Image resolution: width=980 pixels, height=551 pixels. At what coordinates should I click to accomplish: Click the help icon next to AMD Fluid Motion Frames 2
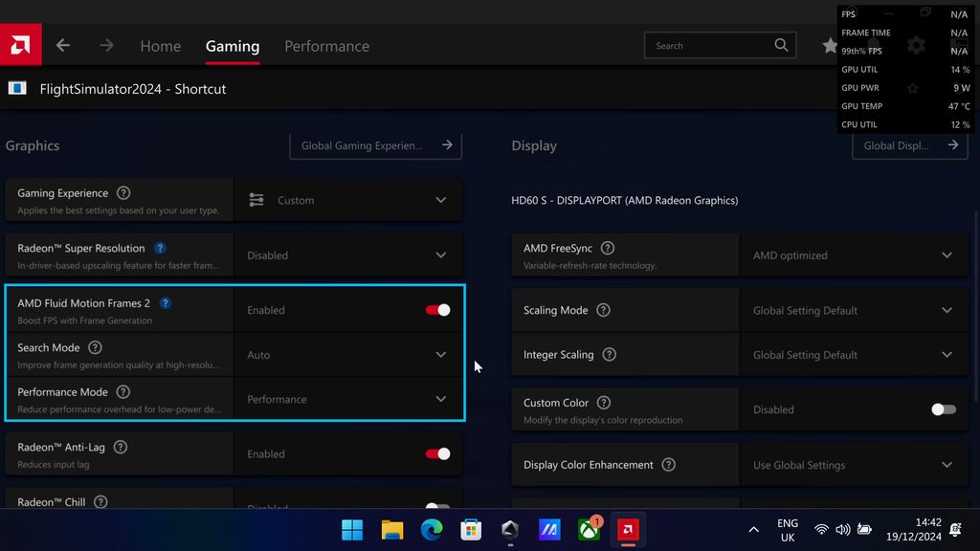coord(166,303)
